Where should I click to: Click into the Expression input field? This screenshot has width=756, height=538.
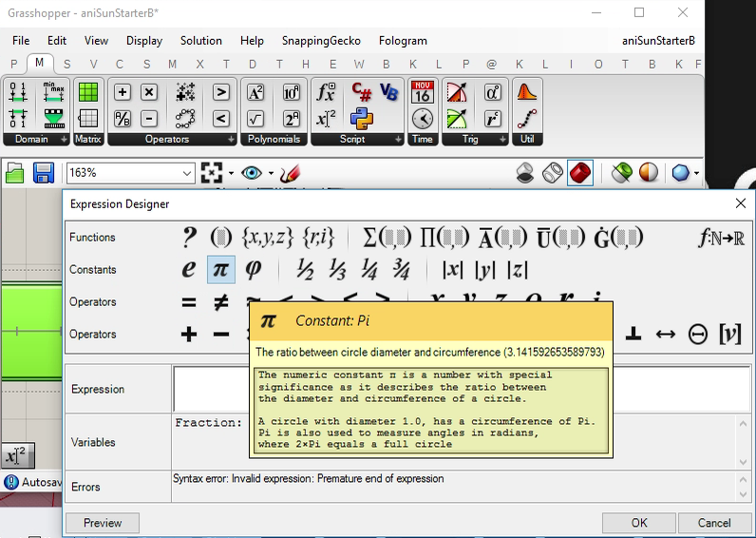462,389
